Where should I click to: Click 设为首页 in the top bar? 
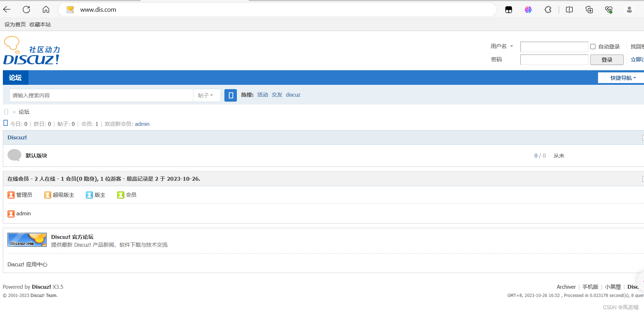coord(15,25)
